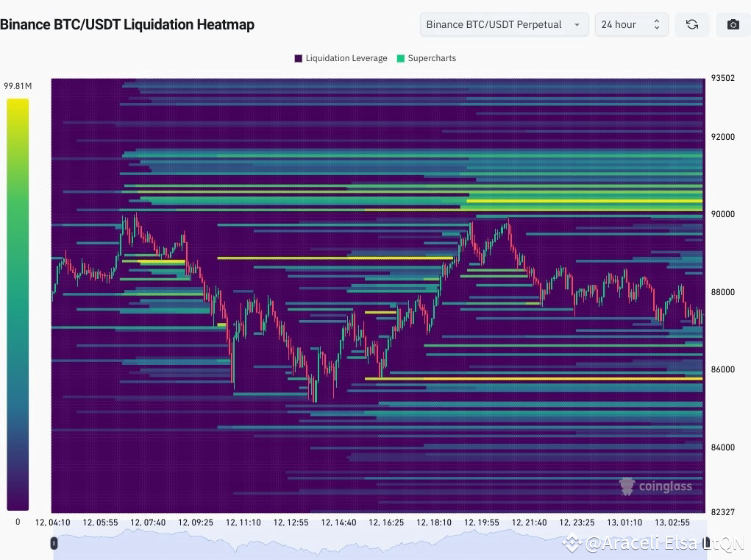Click the timeline scrubber handle at the bottom
This screenshot has width=751, height=560.
[x=53, y=543]
